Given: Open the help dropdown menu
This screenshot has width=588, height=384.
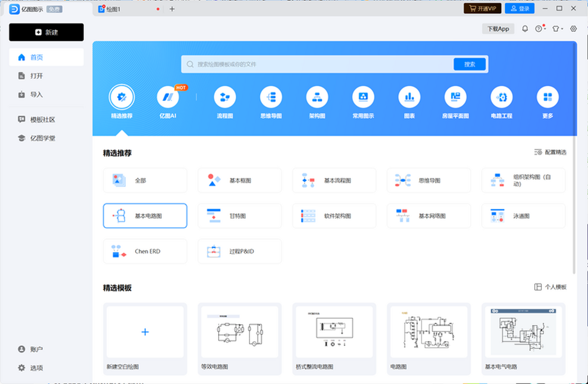Looking at the screenshot, I should [540, 28].
